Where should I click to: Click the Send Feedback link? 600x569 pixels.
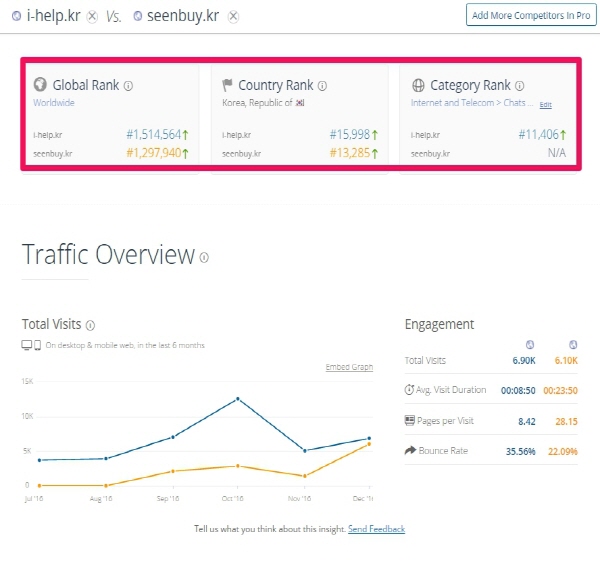coord(376,528)
